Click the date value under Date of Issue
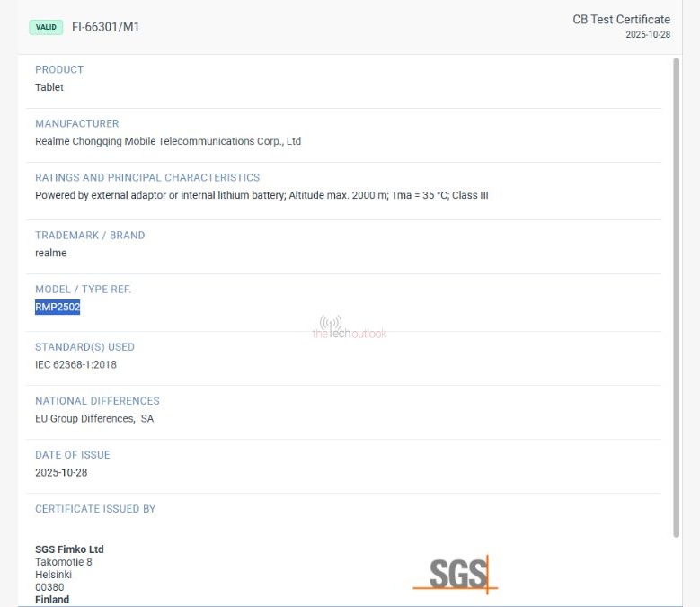 coord(61,472)
